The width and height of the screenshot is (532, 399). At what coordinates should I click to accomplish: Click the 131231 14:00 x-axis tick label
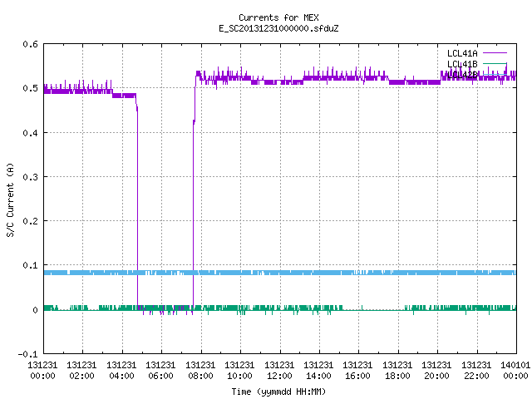[318, 371]
